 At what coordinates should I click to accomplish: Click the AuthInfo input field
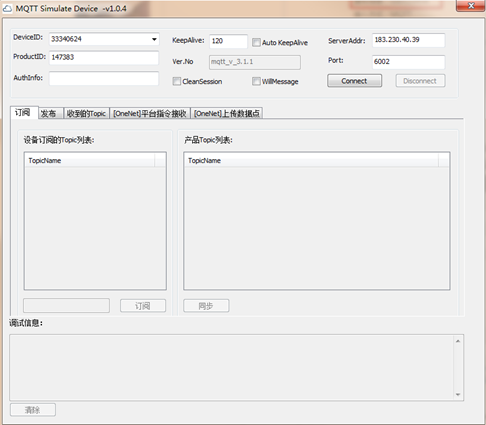coord(104,78)
